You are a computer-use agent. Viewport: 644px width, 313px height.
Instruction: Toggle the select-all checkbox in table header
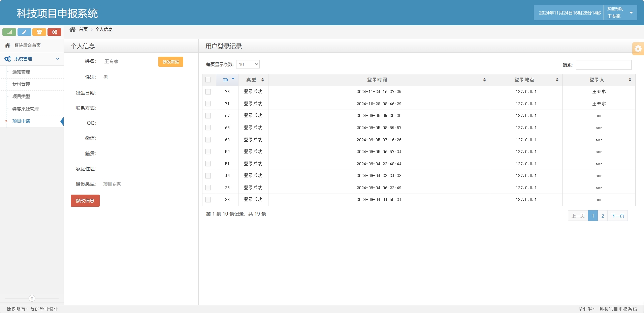(208, 79)
